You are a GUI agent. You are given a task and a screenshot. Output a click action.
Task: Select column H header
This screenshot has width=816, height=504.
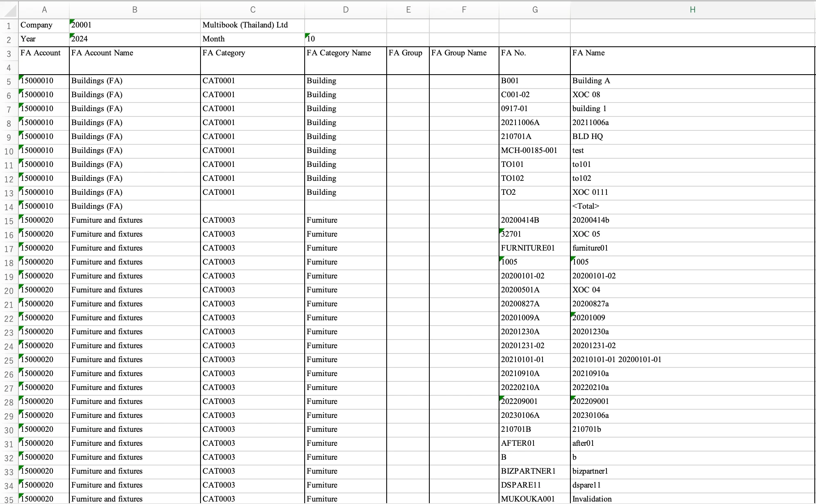692,10
